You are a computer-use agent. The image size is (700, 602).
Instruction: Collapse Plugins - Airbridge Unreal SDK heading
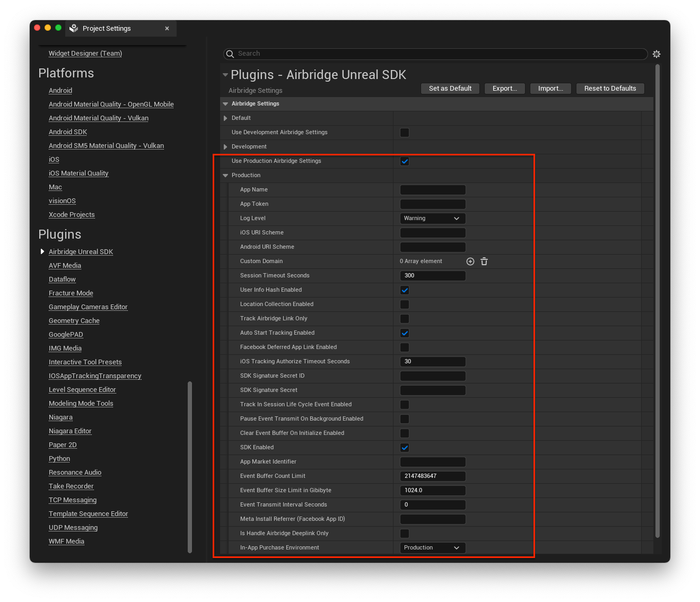pos(225,75)
